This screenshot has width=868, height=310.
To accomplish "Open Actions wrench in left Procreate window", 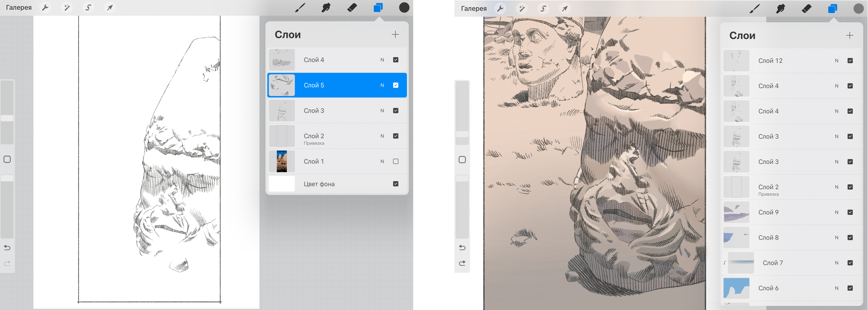I will (45, 7).
